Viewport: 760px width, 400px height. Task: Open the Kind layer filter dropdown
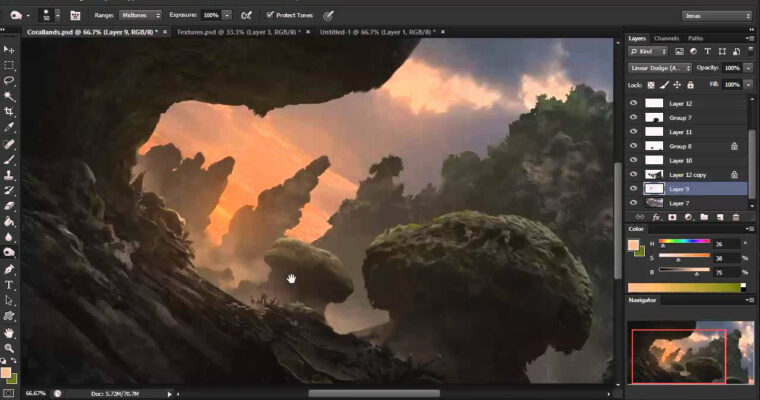[648, 51]
